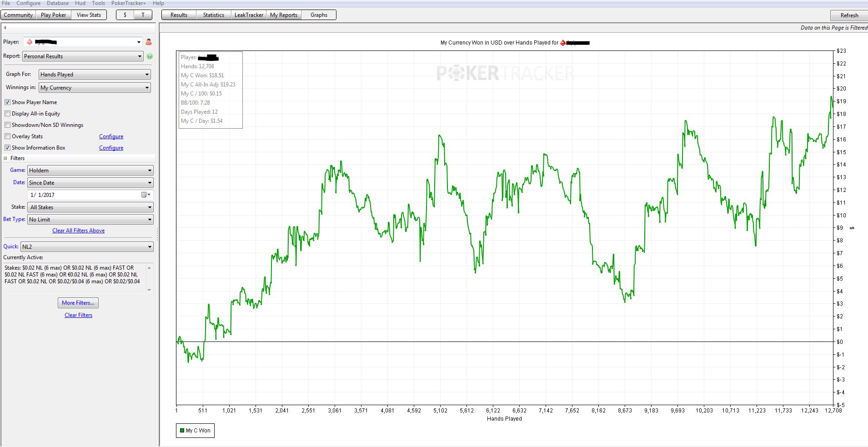Click the Game filter label link

18,170
